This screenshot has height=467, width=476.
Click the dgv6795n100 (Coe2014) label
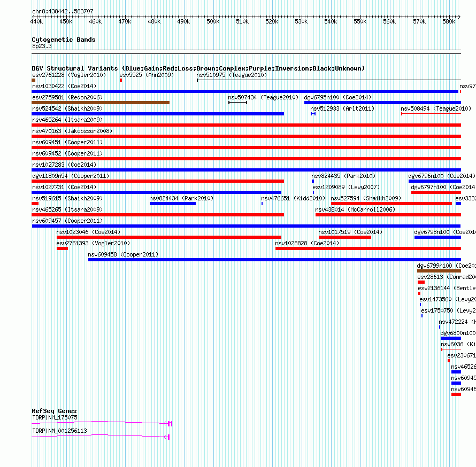pyautogui.click(x=337, y=97)
